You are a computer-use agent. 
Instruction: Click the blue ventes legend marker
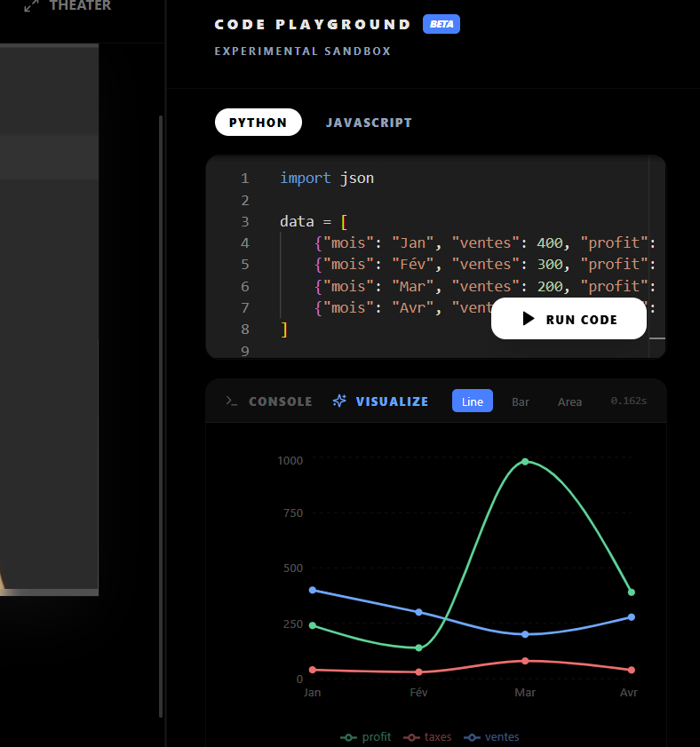(x=473, y=737)
